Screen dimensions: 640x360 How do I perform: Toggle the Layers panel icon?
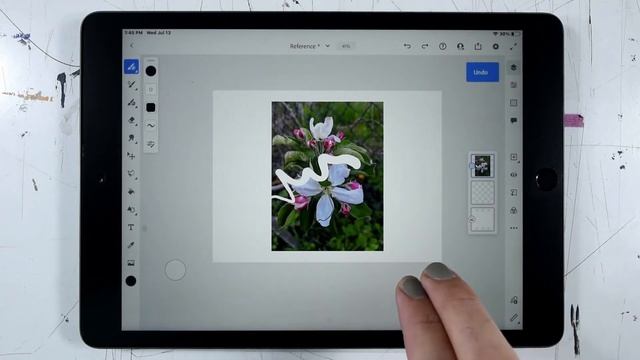[x=514, y=67]
